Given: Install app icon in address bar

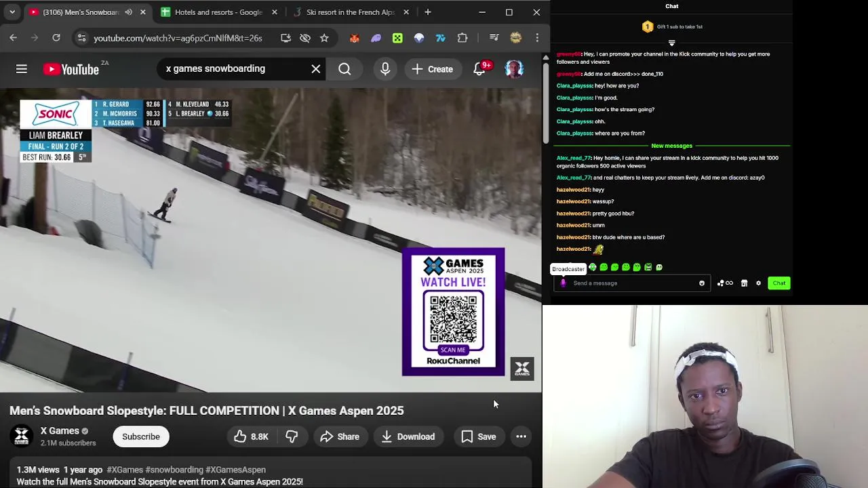Looking at the screenshot, I should coord(285,38).
